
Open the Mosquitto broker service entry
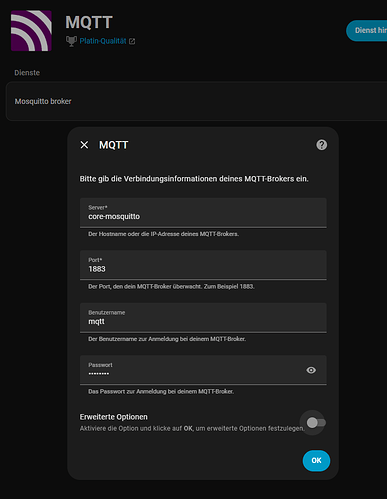coord(197,101)
